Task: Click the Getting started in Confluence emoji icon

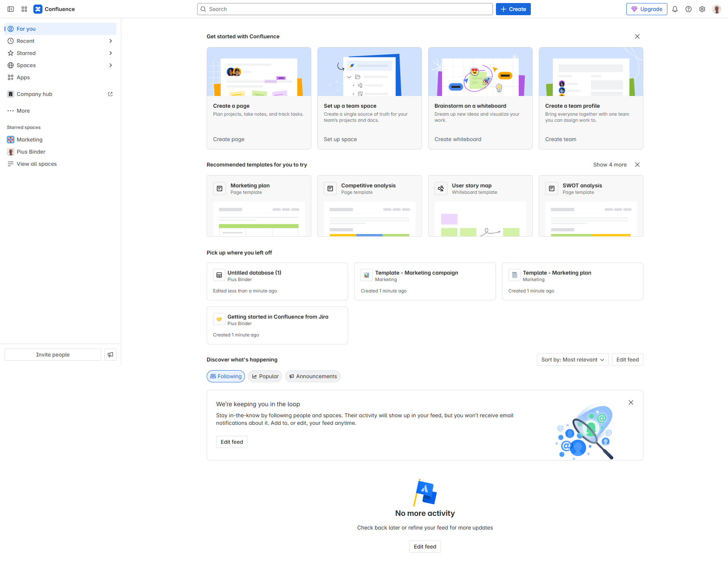Action: click(x=219, y=319)
